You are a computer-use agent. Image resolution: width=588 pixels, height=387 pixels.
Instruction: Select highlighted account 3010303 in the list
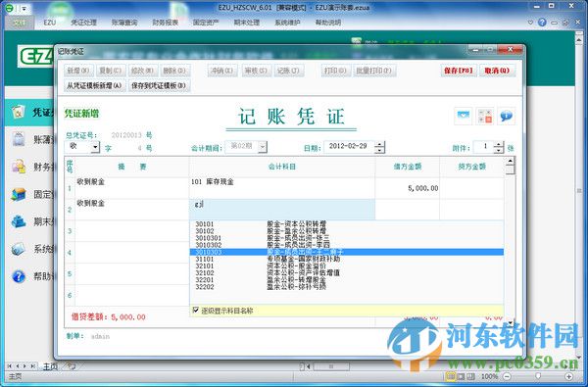(347, 252)
